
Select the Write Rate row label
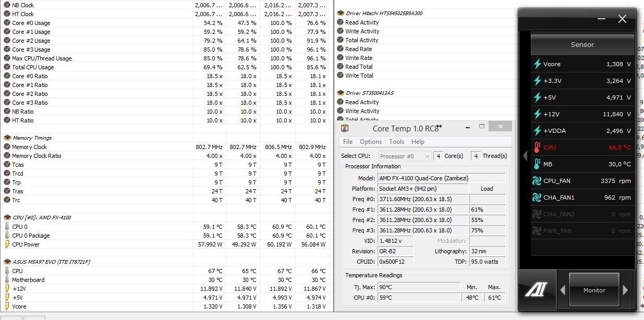click(359, 58)
